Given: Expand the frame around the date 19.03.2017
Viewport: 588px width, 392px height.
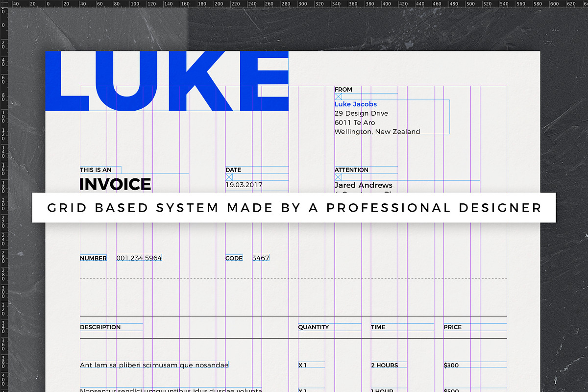Looking at the screenshot, I should 257,185.
